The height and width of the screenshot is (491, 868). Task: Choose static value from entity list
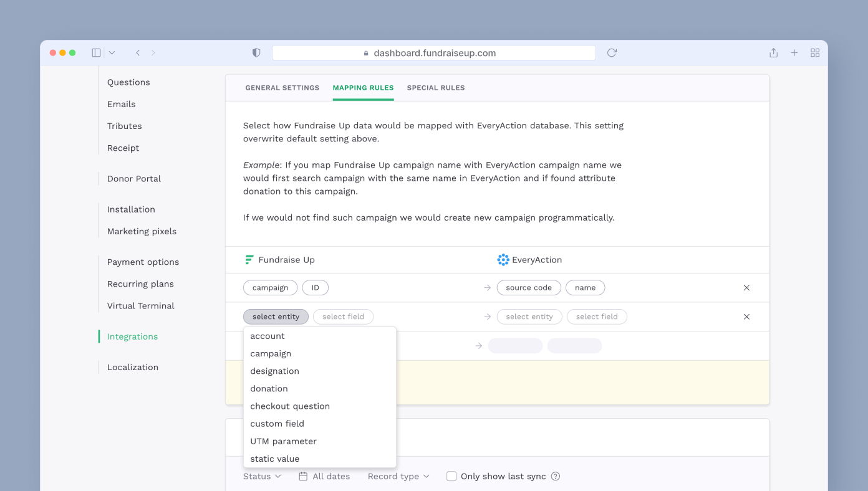320,458
